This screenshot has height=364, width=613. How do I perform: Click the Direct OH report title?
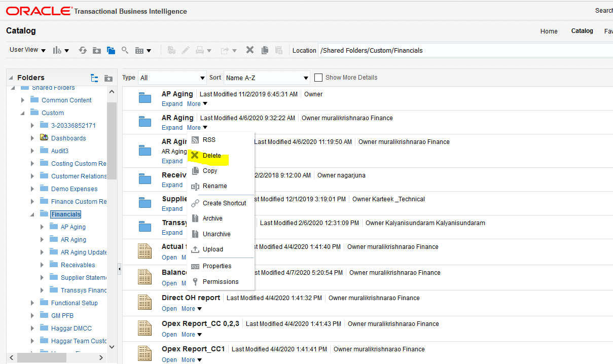191,298
